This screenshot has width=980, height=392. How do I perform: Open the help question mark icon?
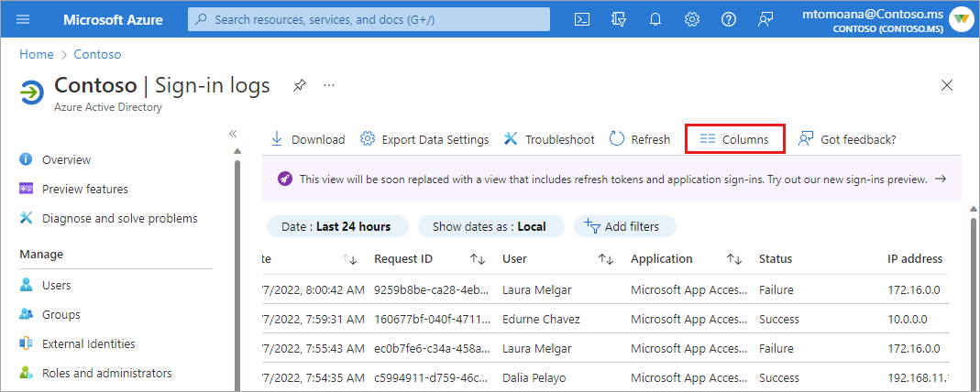[728, 19]
